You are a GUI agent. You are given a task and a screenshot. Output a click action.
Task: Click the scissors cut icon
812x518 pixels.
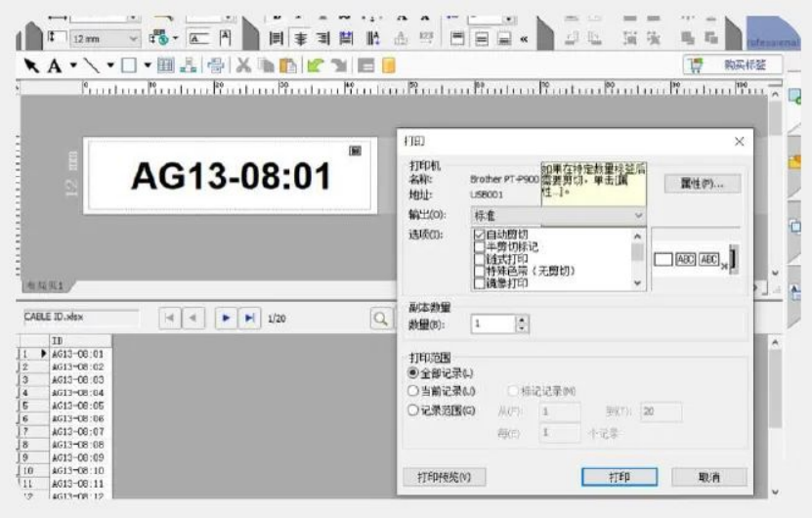coord(243,65)
